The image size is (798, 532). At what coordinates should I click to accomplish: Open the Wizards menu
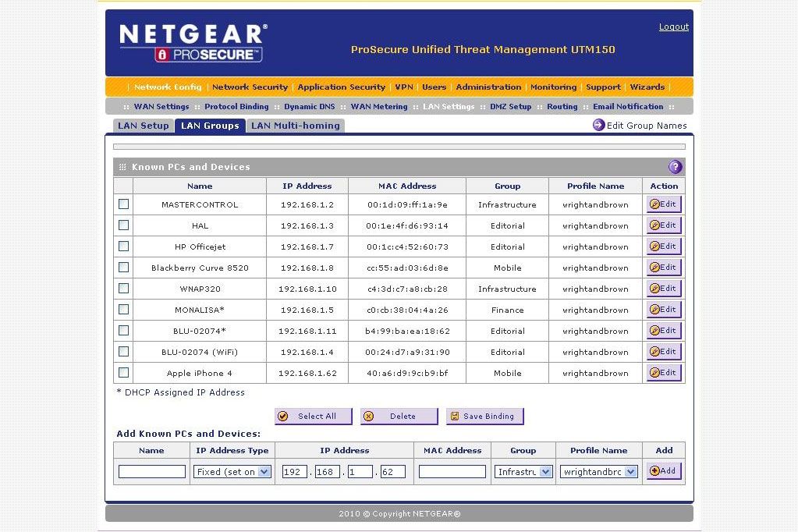pyautogui.click(x=647, y=87)
